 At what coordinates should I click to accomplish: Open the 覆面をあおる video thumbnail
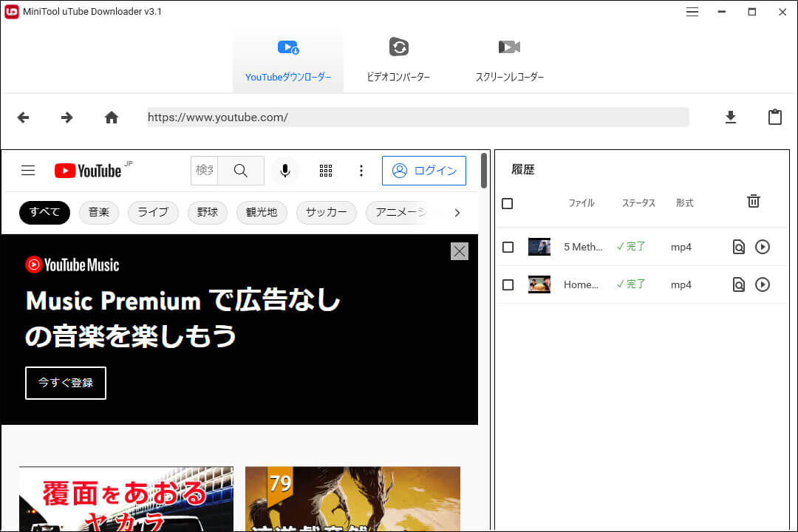126,499
